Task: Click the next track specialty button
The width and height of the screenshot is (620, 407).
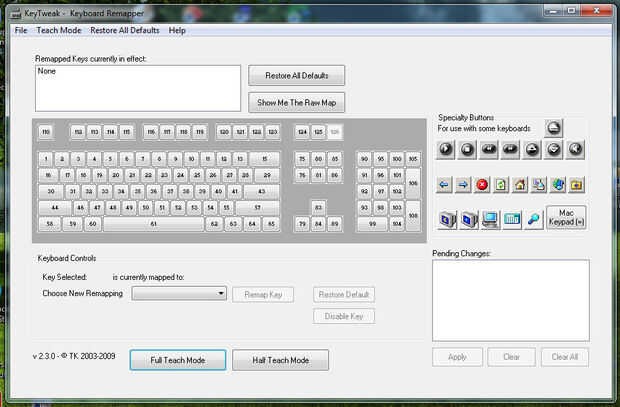Action: click(510, 150)
